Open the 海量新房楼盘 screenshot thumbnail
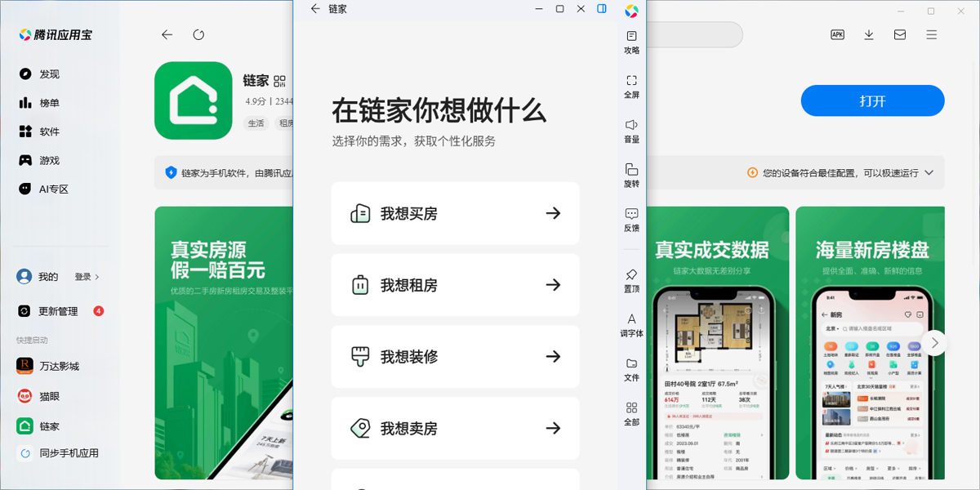The width and height of the screenshot is (980, 490). 870,343
